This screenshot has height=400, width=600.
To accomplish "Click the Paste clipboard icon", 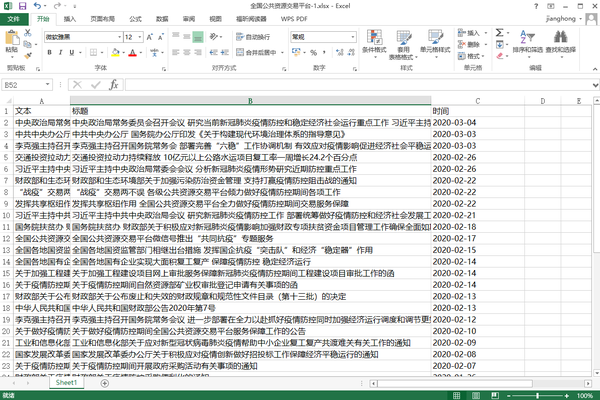I will (11, 38).
